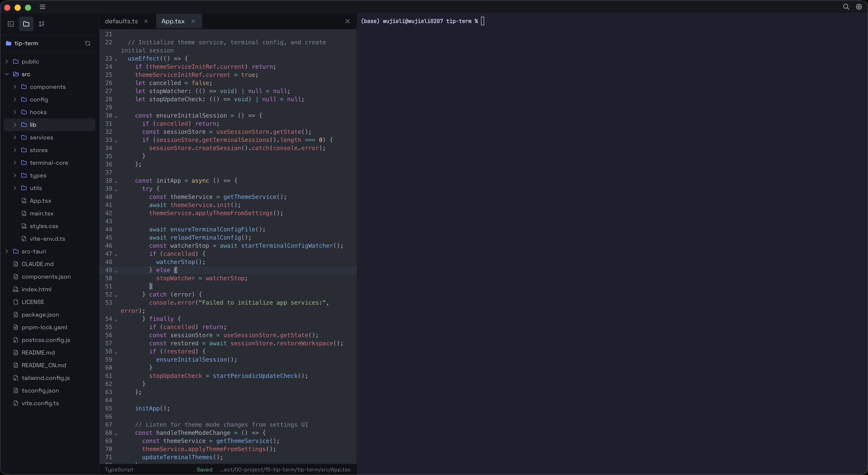Click the hamburger menu icon in title bar

[42, 7]
